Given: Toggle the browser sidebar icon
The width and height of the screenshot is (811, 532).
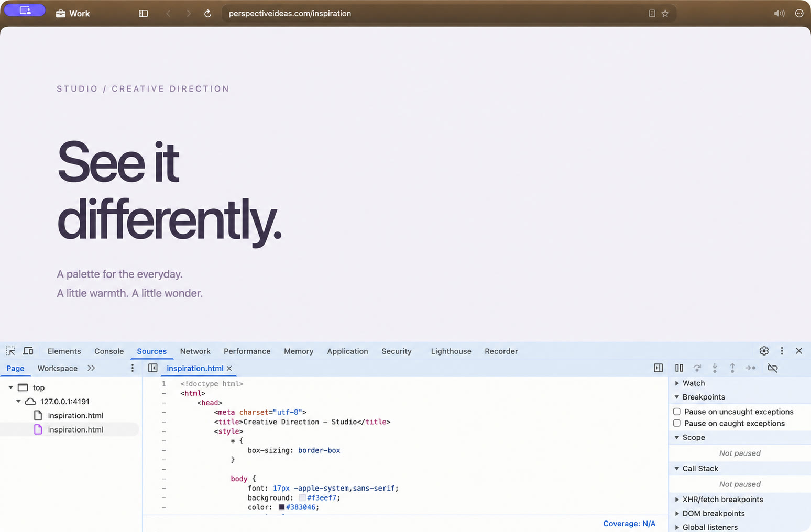Looking at the screenshot, I should pos(143,14).
